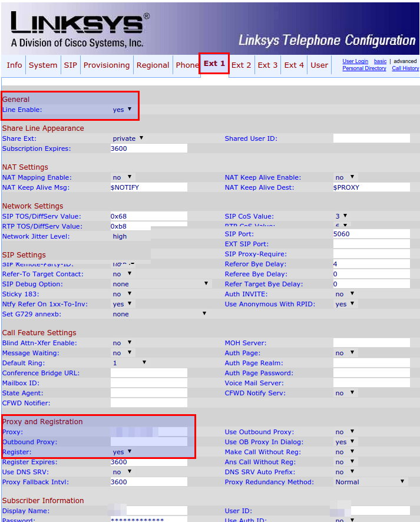Viewport: 420px width, 522px height.
Task: Expand the Use DNS SRV dropdown
Action: point(122,472)
